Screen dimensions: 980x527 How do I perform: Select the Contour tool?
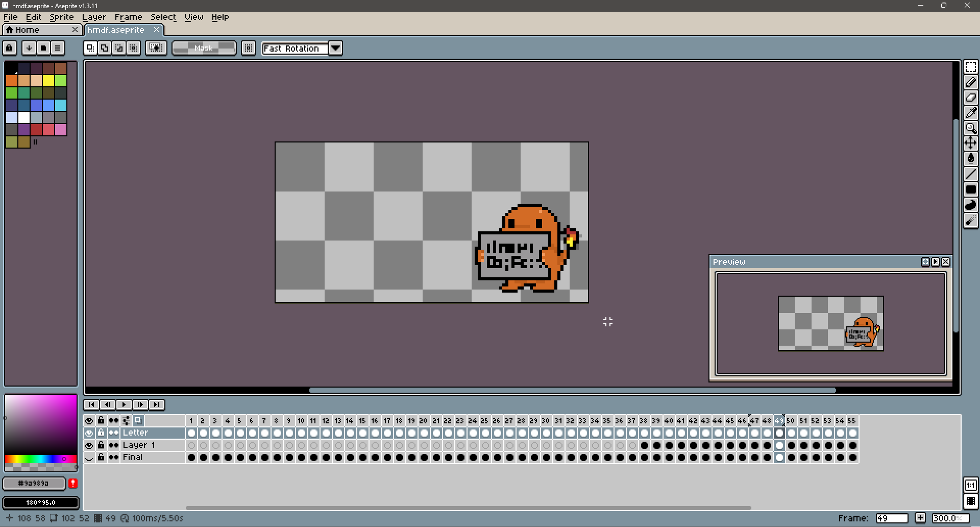point(970,205)
